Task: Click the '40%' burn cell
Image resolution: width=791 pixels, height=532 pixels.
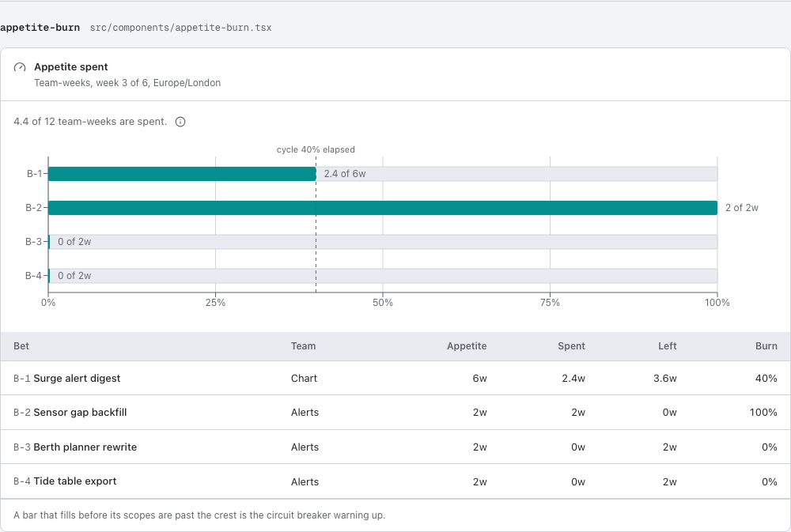Action: tap(766, 378)
